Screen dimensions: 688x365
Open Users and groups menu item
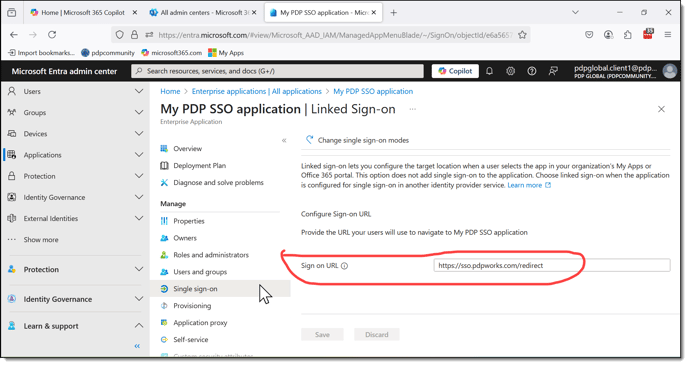click(200, 272)
